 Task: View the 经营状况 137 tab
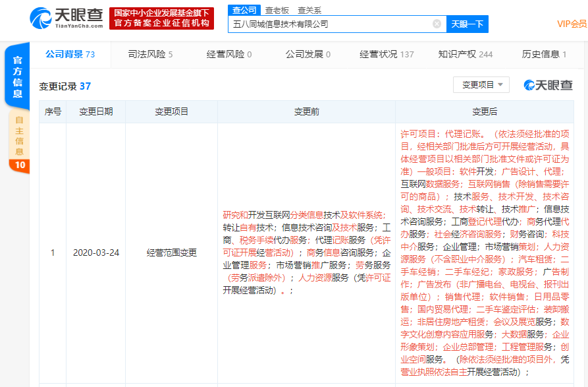click(387, 54)
